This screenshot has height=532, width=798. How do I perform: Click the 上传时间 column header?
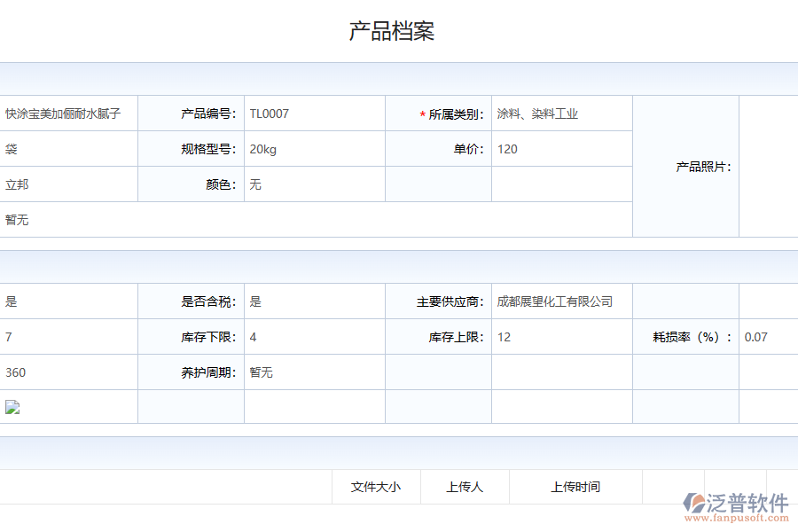pos(576,487)
